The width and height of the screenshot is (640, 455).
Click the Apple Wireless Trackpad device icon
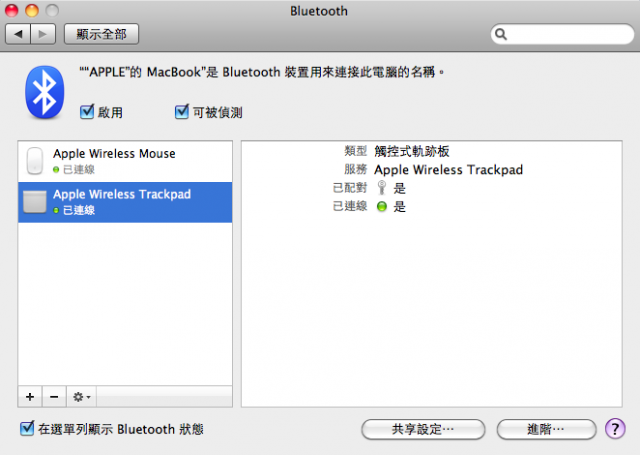click(x=35, y=202)
